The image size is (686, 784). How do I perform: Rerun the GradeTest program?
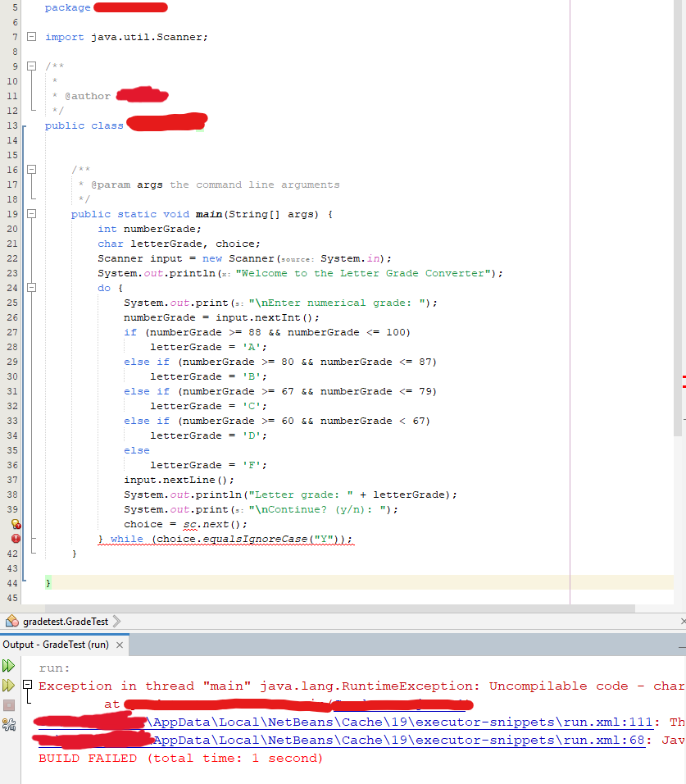pos(10,664)
